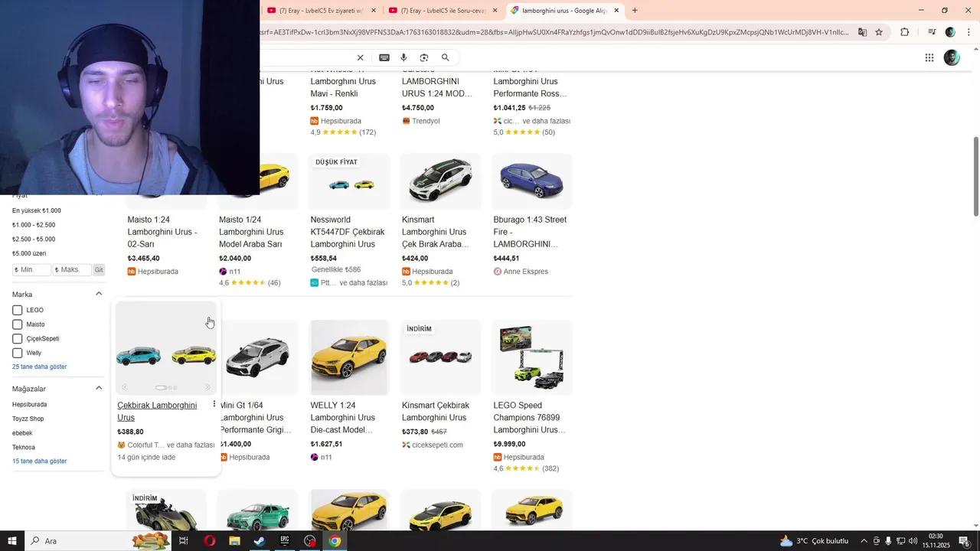Open the WELLY 1:24 Lamborghini Urus image
Screen dimensions: 980x551
tap(349, 357)
